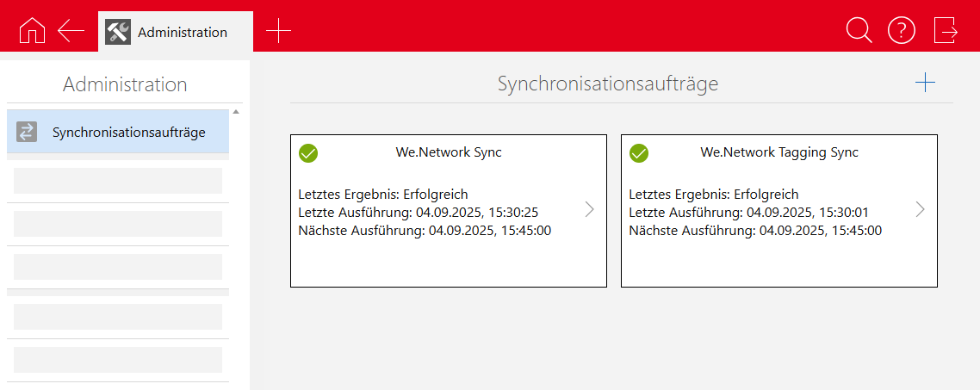Click We.Network Sync green status checkmark
Image resolution: width=980 pixels, height=390 pixels.
point(308,153)
